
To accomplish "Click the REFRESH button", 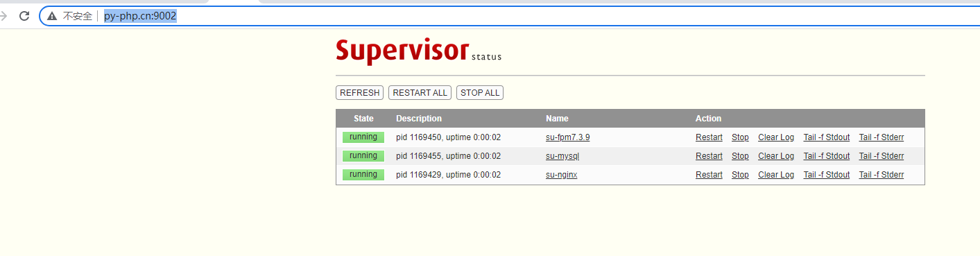I will click(359, 93).
